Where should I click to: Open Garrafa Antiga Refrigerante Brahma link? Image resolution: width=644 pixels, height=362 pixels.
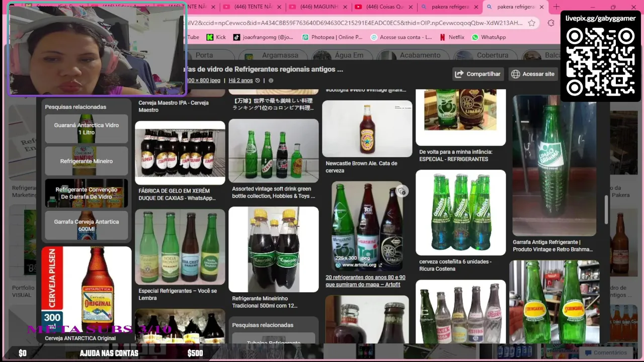553,245
